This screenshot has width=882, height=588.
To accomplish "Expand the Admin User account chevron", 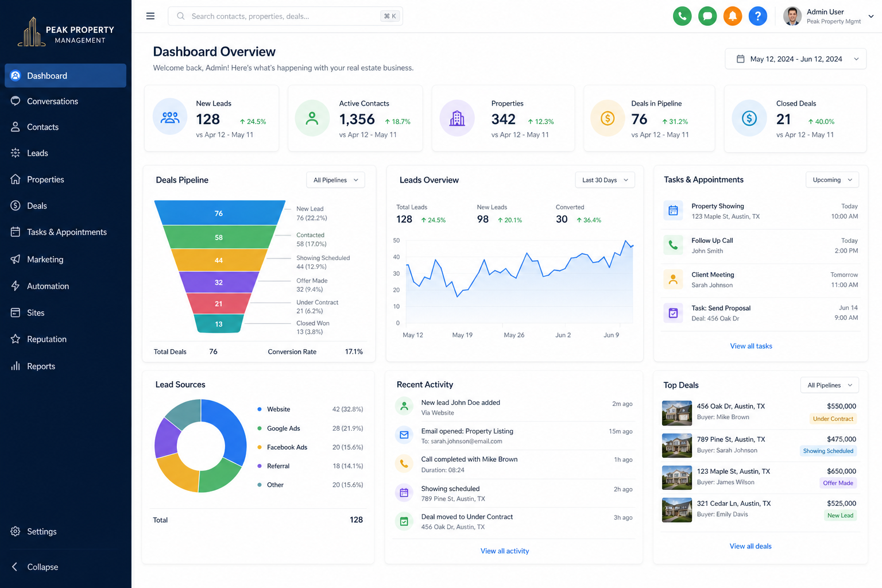I will [871, 17].
